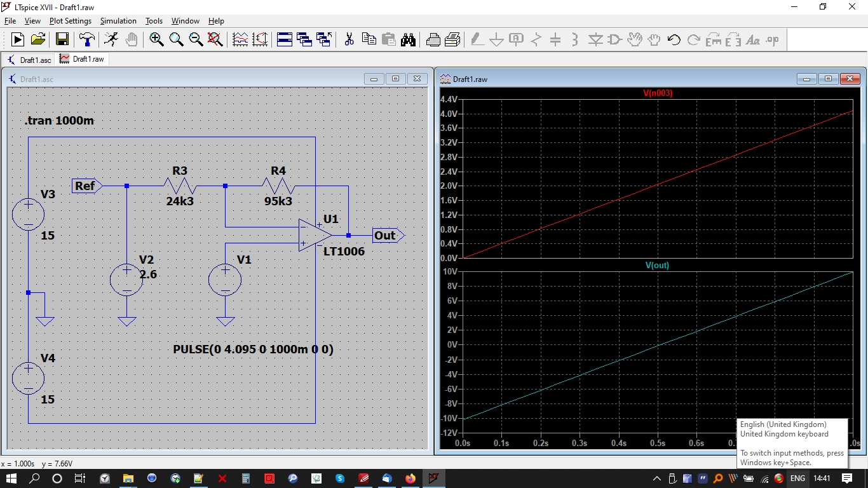Click the Undo arrow icon
Image resolution: width=868 pixels, height=488 pixels.
click(x=674, y=39)
